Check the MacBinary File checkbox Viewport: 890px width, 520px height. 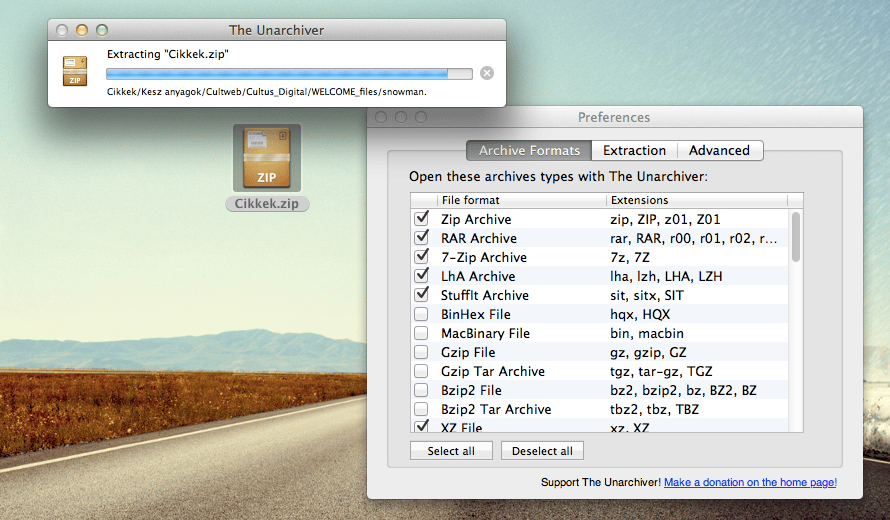pyautogui.click(x=421, y=333)
